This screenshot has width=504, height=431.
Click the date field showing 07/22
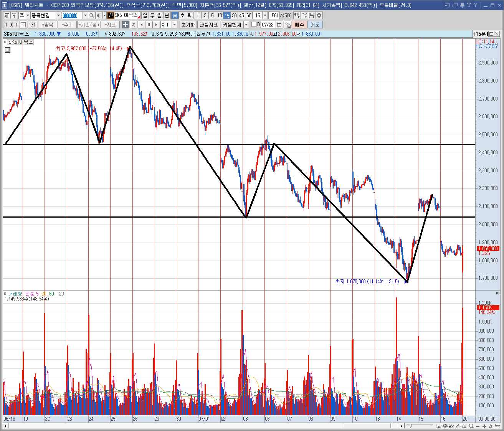coord(268,25)
